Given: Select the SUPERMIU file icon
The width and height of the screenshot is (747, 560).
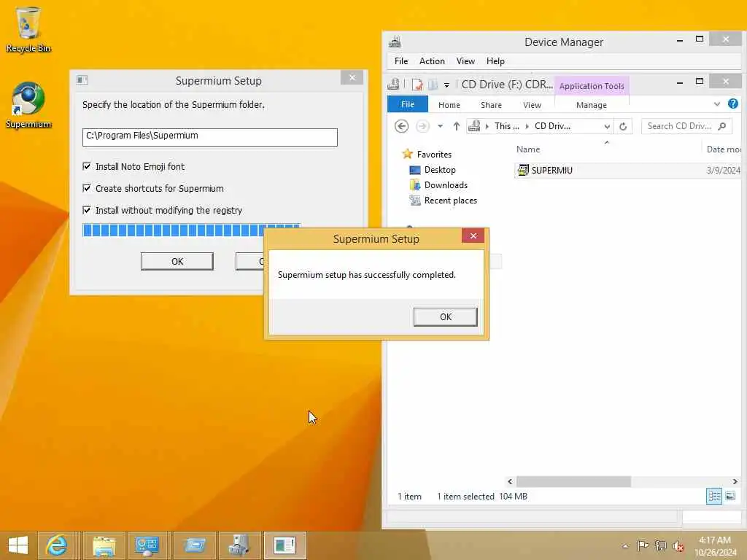Looking at the screenshot, I should [x=523, y=170].
